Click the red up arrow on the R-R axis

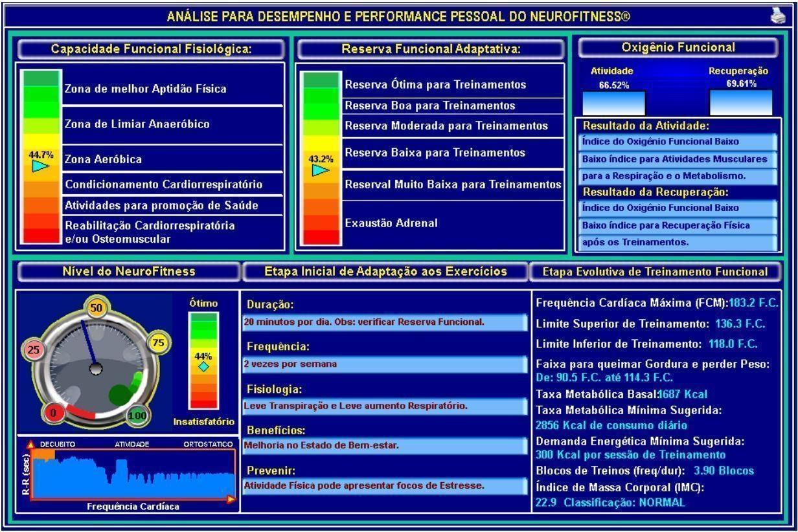pyautogui.click(x=29, y=444)
